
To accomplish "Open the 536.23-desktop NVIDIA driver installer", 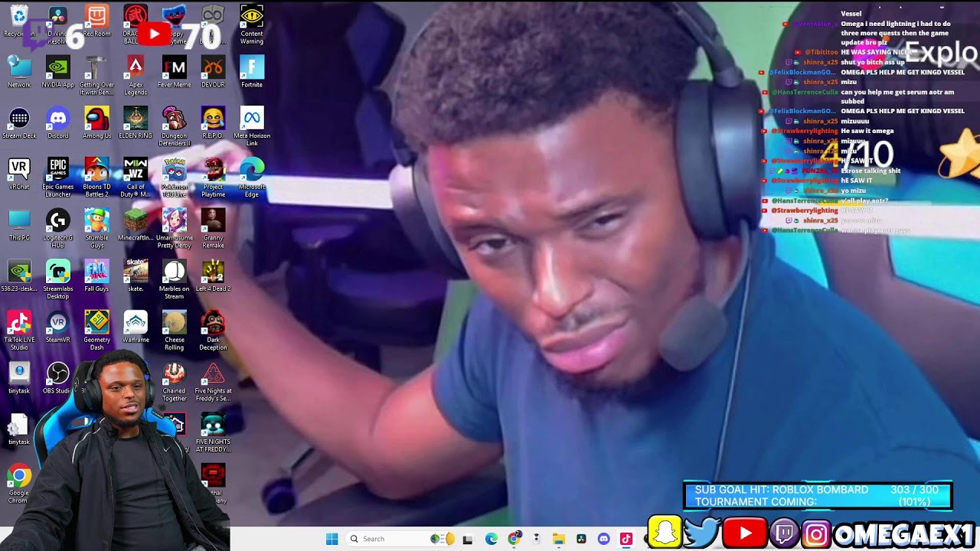I will (19, 276).
